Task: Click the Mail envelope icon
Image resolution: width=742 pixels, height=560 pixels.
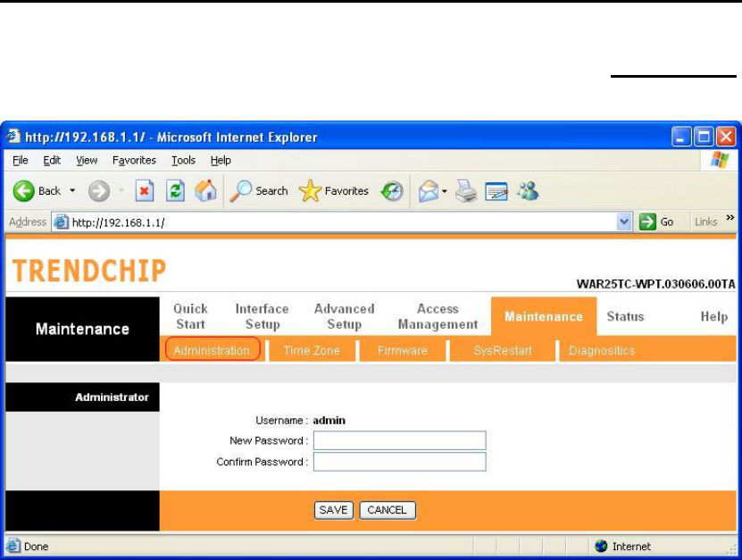Action: [x=429, y=191]
